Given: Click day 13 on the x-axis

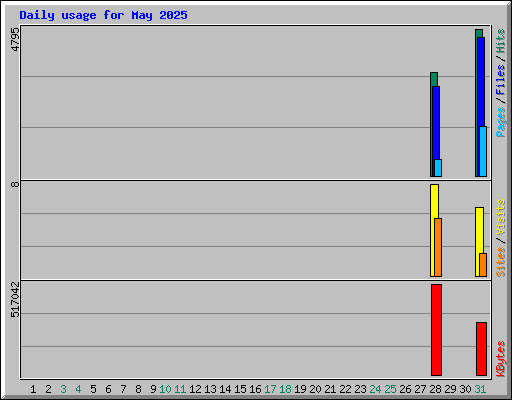Looking at the screenshot, I should click(x=210, y=389).
